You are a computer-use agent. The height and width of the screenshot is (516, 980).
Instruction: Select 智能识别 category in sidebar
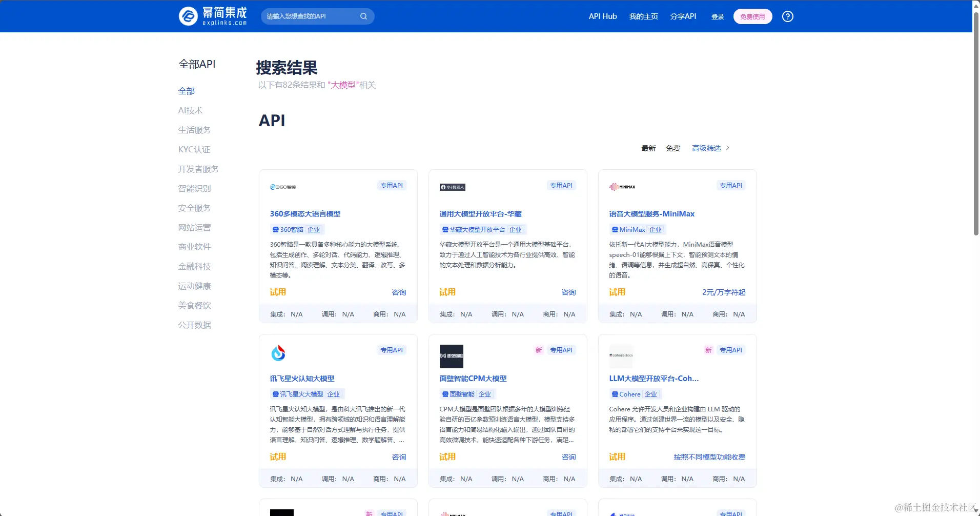[194, 188]
